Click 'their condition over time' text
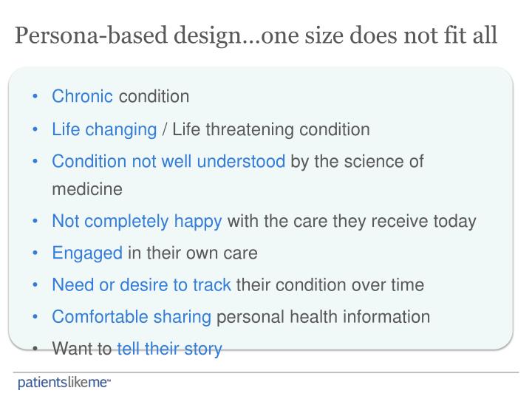 coord(330,284)
